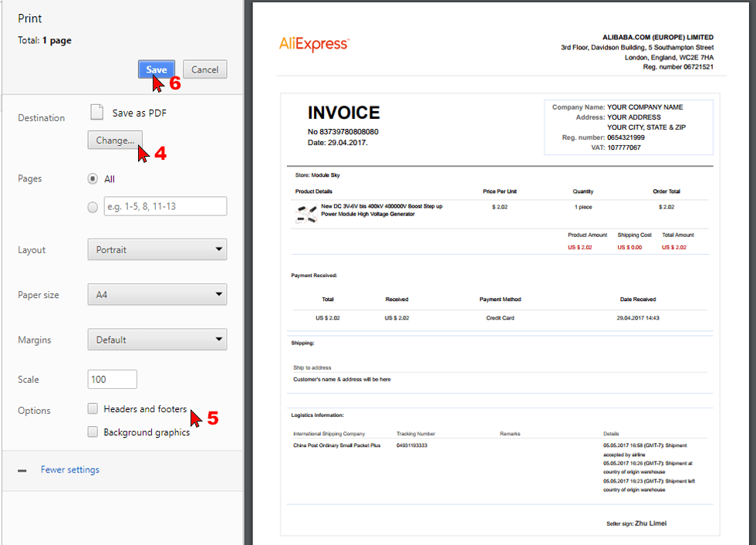Viewport: 756px width, 545px height.
Task: Click invoice number 83739780808080
Action: pos(349,132)
